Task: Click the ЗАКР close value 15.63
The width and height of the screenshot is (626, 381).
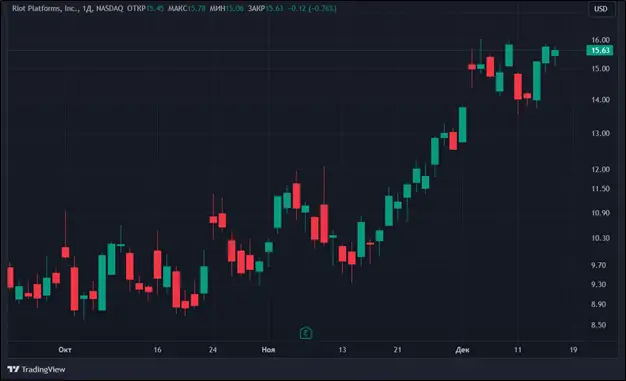Action: [274, 8]
